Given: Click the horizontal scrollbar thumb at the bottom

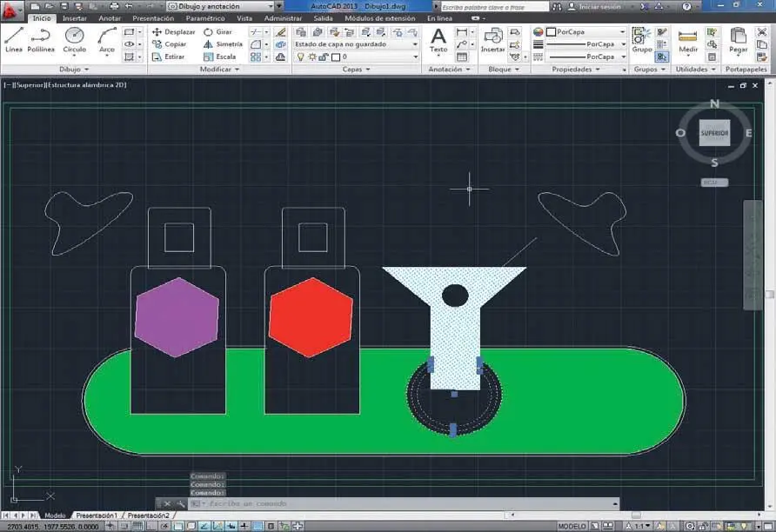Looking at the screenshot, I should [636, 515].
